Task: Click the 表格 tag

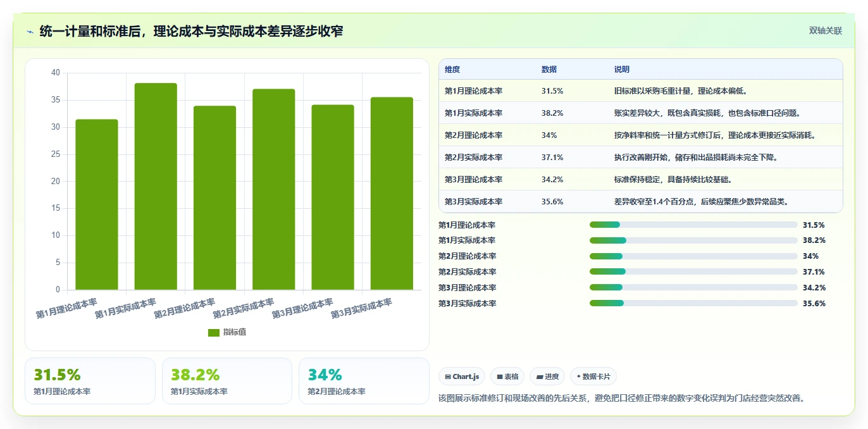Action: [x=507, y=376]
